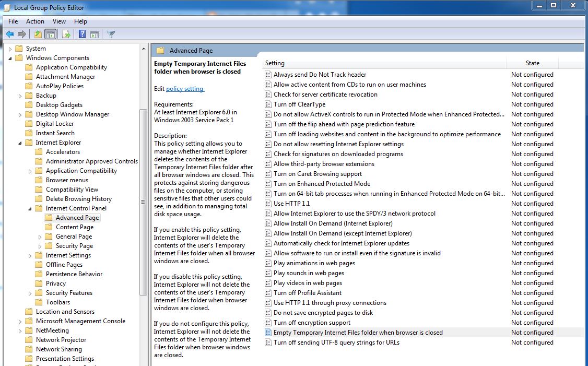Select 'Turn off sending UTF-8 query strings for URLs'
Screen dimensions: 588x366
[x=336, y=343]
